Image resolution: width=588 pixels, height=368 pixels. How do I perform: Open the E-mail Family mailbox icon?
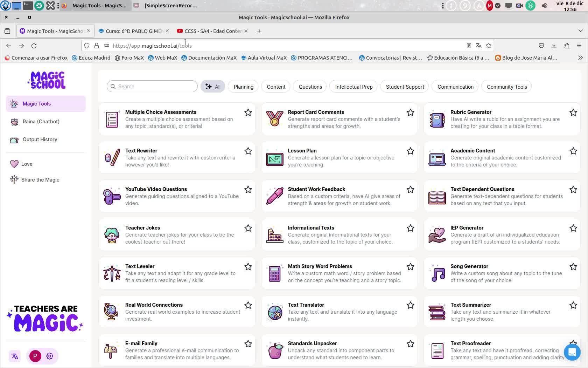[x=111, y=351]
